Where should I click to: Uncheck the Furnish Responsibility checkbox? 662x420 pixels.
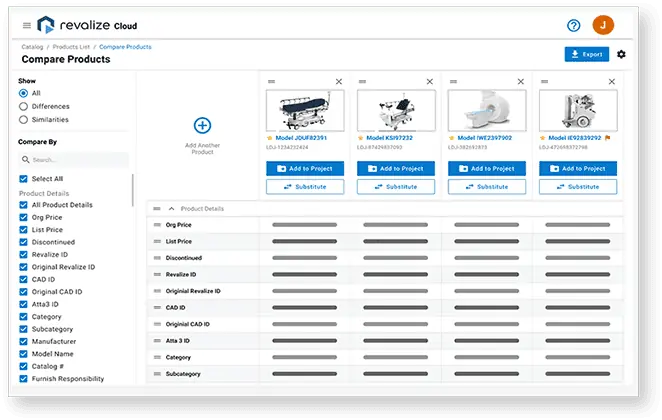coord(23,379)
